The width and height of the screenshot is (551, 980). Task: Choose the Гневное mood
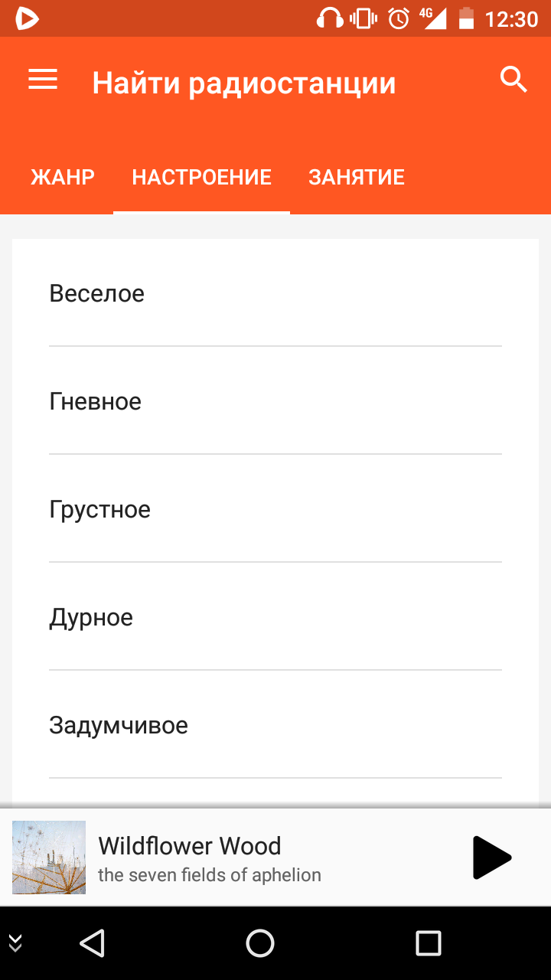(275, 401)
